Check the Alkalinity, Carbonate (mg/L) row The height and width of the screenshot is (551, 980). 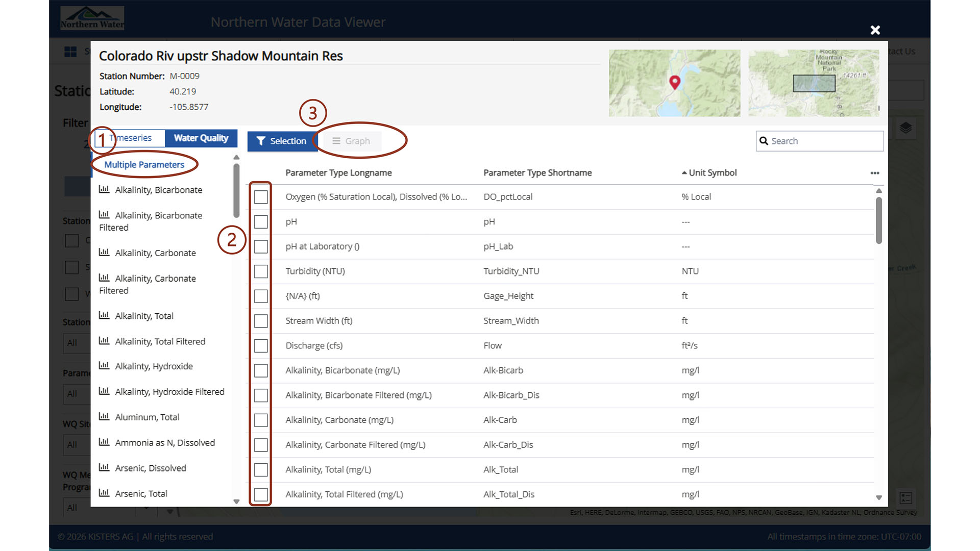(261, 420)
